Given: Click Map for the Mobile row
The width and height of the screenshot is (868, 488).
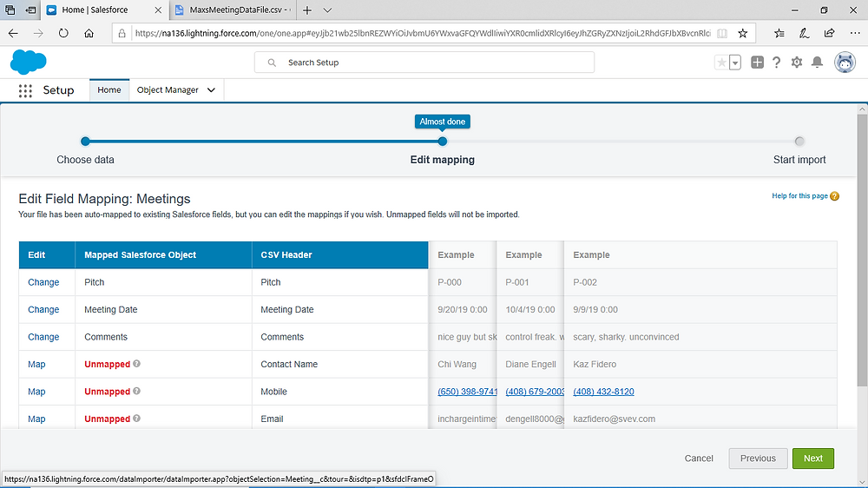Looking at the screenshot, I should [x=36, y=392].
